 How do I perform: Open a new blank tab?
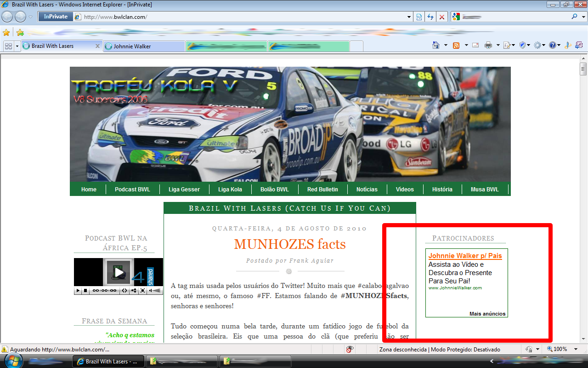356,46
